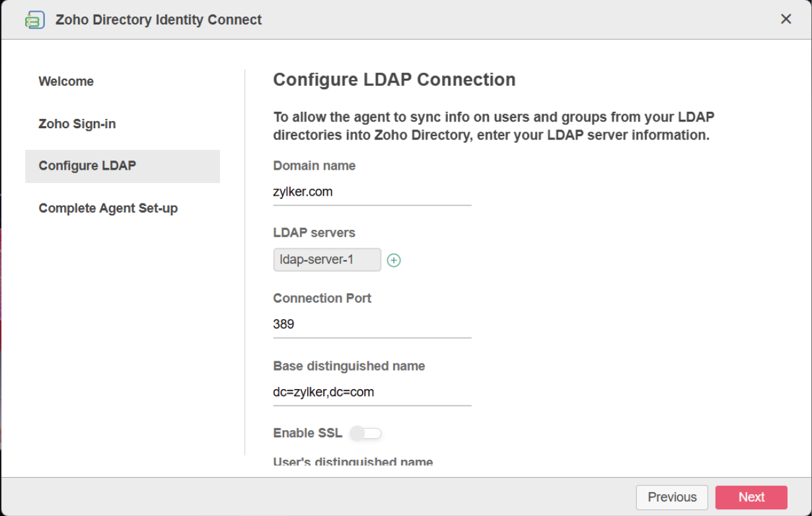
Task: Click the Connection Port label
Action: coord(322,298)
